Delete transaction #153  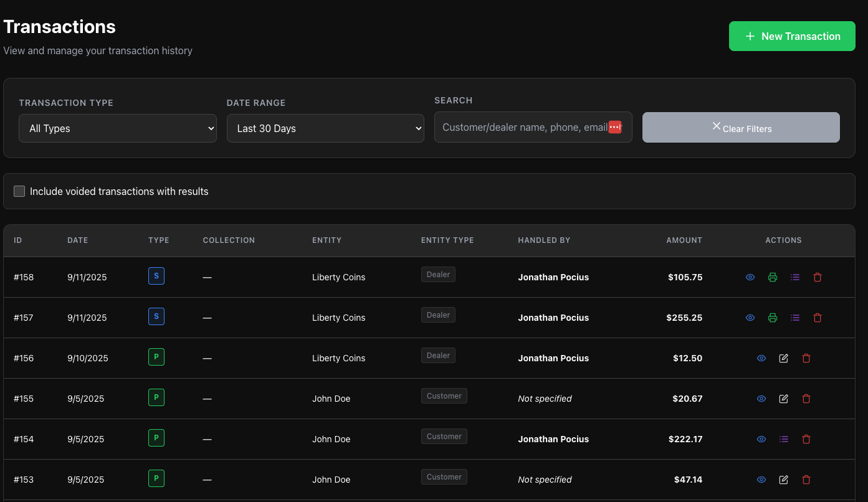[806, 480]
